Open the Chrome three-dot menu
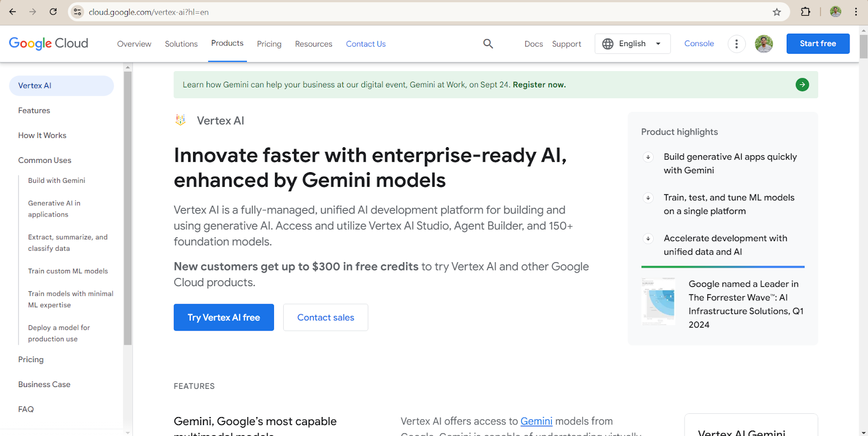Image resolution: width=868 pixels, height=436 pixels. (x=856, y=11)
